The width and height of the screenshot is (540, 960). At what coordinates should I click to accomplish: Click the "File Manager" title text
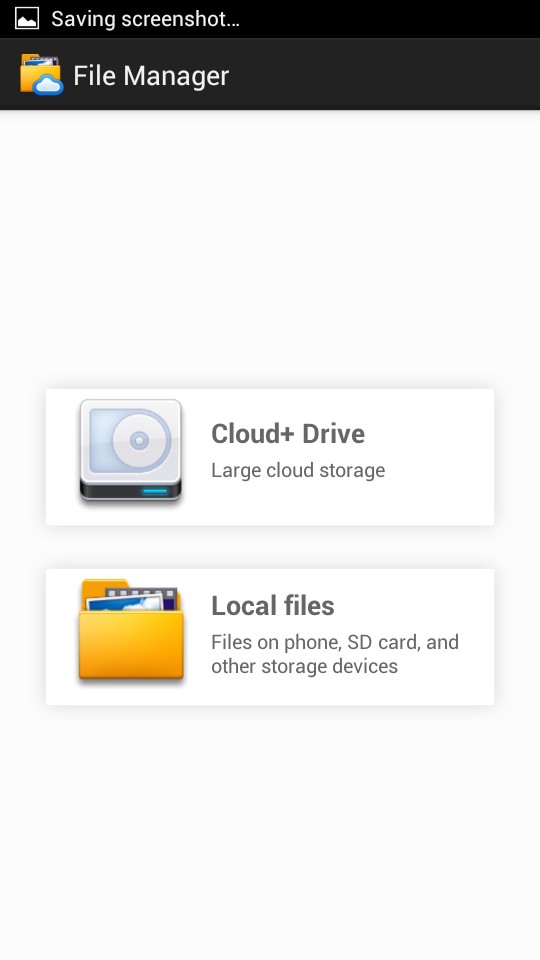pyautogui.click(x=151, y=76)
